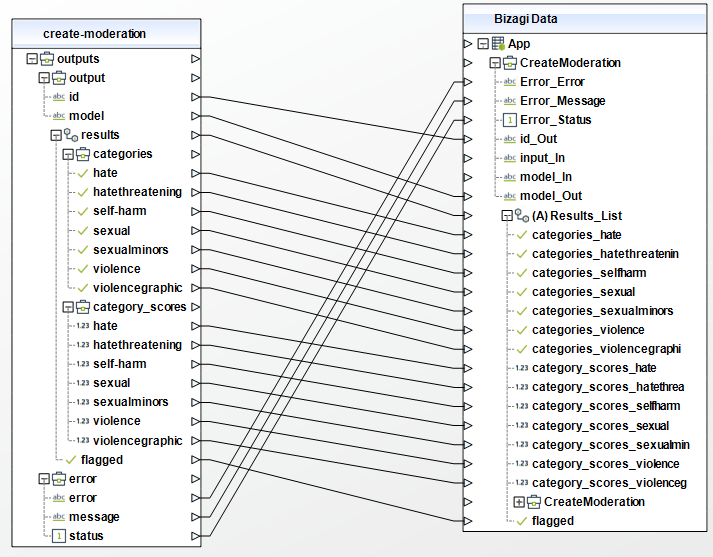Viewport: 713px width, 557px height.
Task: Collapse the top CreateModeration node in Bizagi Data
Action: (x=495, y=63)
